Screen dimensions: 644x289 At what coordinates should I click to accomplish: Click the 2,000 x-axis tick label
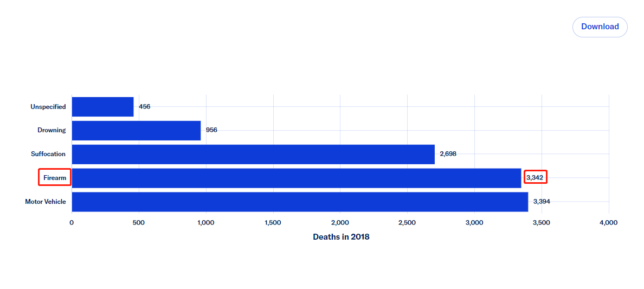click(340, 223)
